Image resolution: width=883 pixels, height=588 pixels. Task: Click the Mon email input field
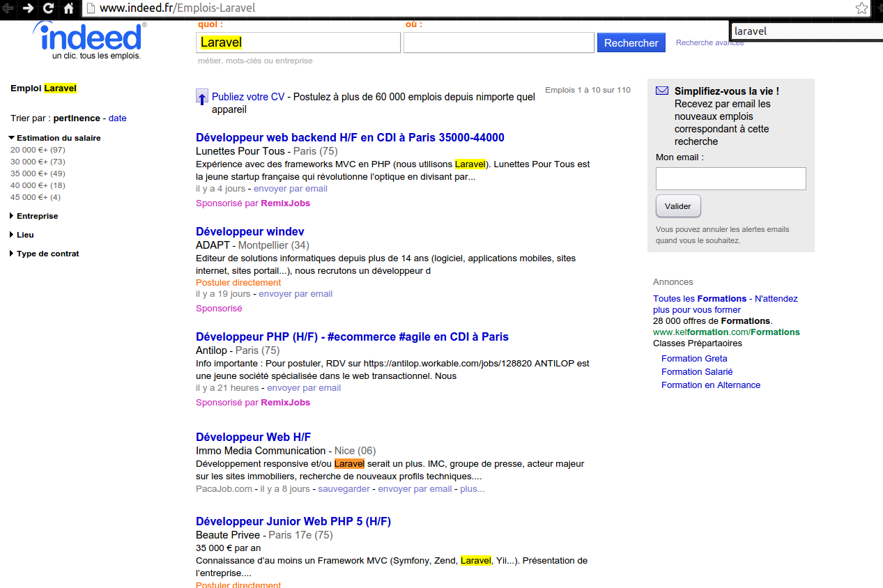(731, 178)
